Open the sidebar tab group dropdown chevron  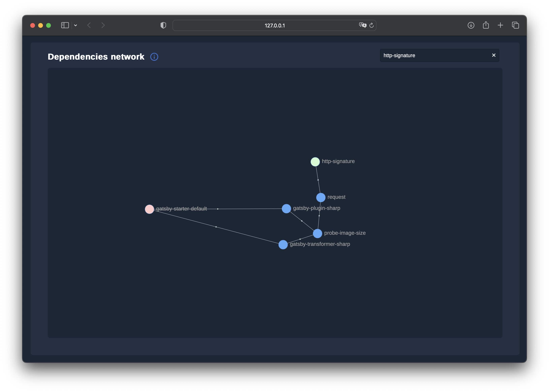pos(75,25)
